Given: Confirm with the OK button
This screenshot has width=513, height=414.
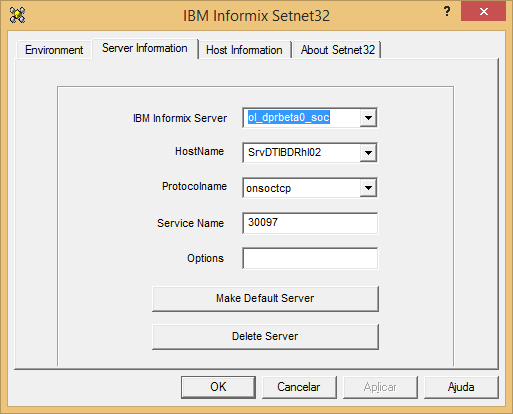Looking at the screenshot, I should click(218, 387).
